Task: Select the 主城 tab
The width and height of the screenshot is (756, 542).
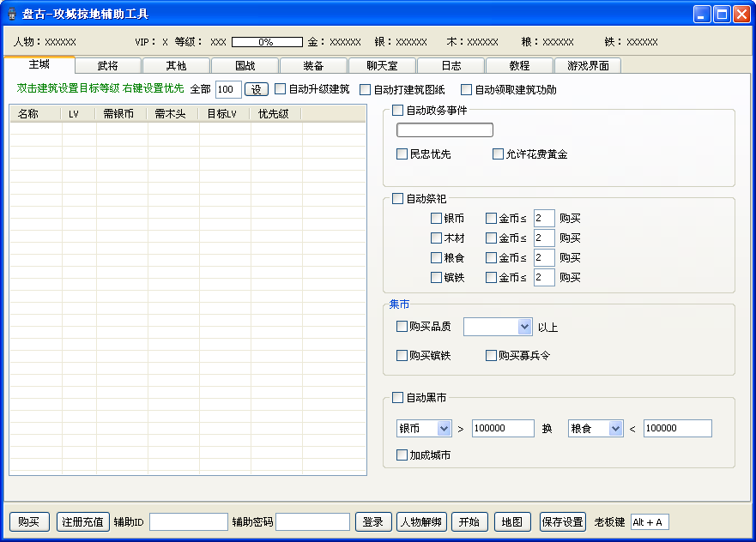Action: click(x=39, y=64)
